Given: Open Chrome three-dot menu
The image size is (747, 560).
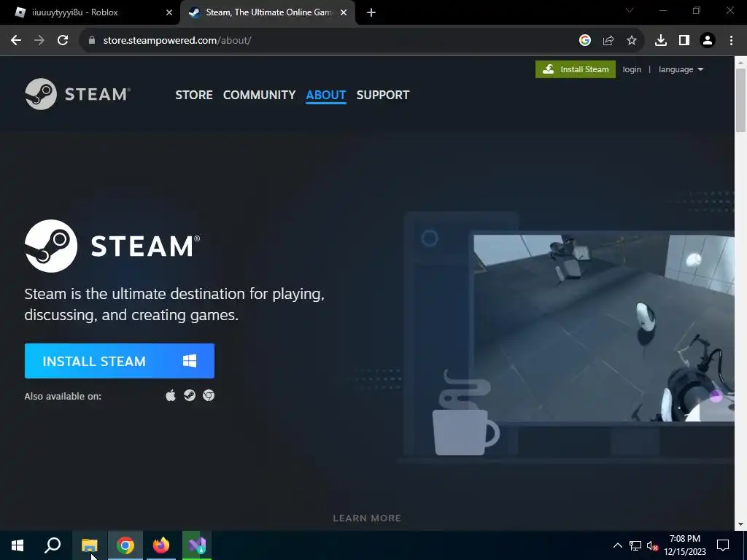Looking at the screenshot, I should pyautogui.click(x=731, y=41).
